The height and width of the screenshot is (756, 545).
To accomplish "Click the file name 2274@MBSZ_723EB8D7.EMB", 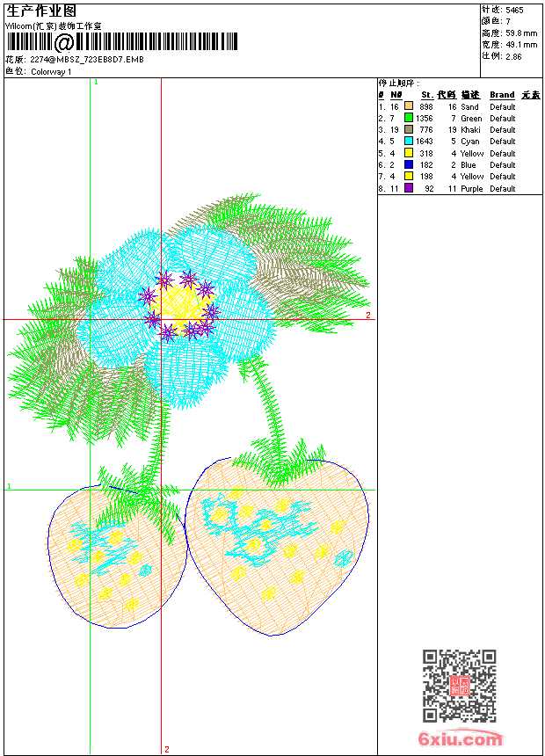I will [x=87, y=60].
